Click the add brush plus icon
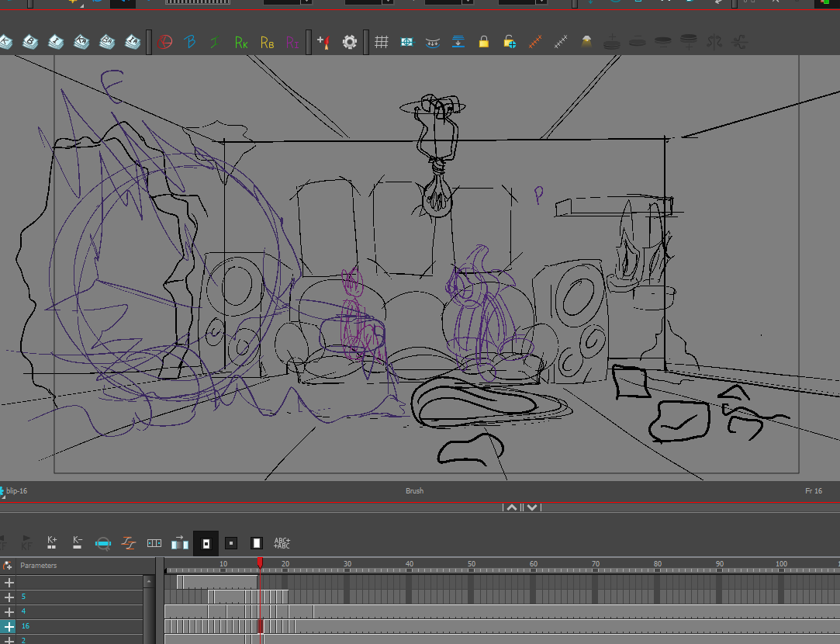840x644 pixels. click(x=323, y=42)
